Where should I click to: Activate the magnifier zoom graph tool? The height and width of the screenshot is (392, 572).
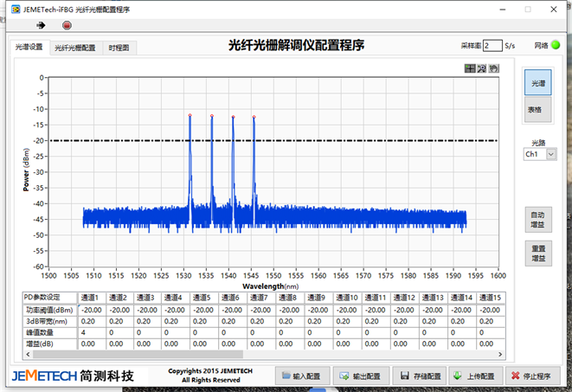(x=482, y=68)
